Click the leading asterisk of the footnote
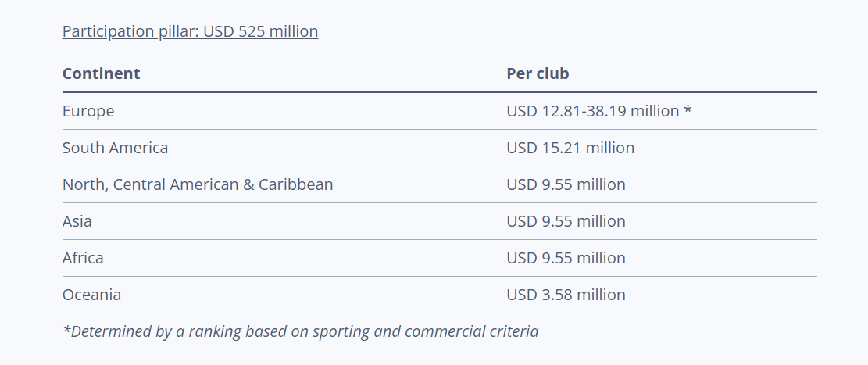This screenshot has height=365, width=868. click(x=66, y=329)
